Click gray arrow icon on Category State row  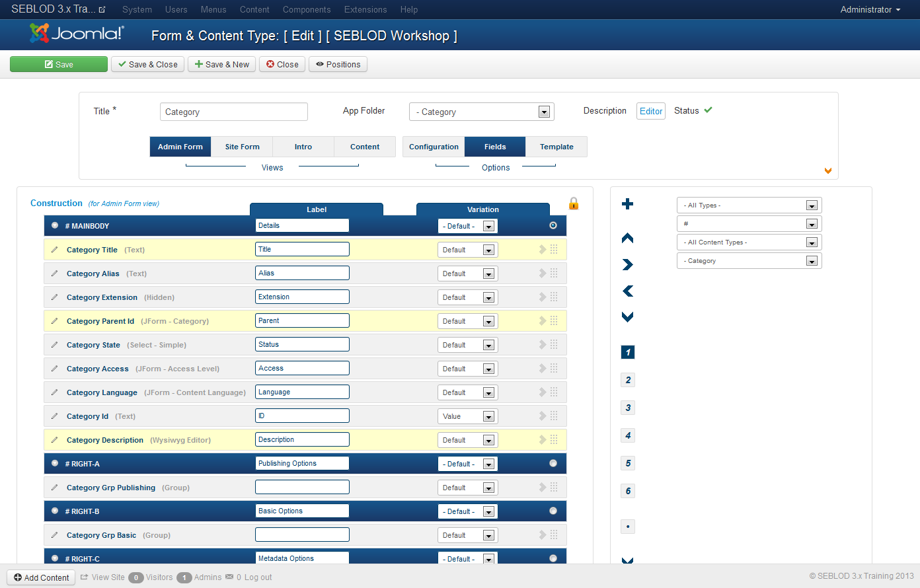pyautogui.click(x=543, y=344)
